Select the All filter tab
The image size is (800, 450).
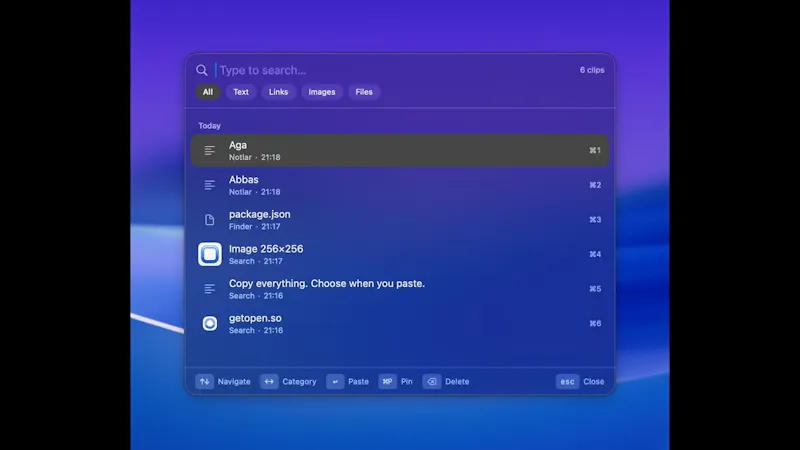208,92
